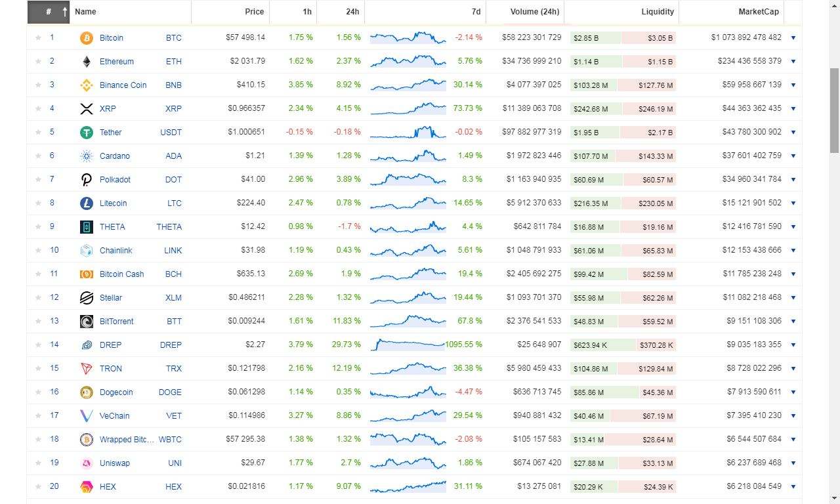Screen dimensions: 840x504
Task: Expand the Ethereum row details arrow
Action: point(793,62)
